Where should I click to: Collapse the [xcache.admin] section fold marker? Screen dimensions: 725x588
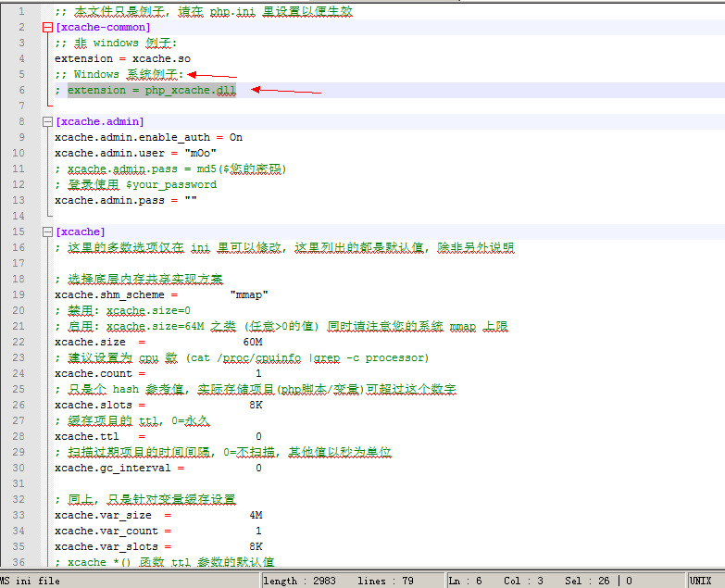click(x=47, y=121)
